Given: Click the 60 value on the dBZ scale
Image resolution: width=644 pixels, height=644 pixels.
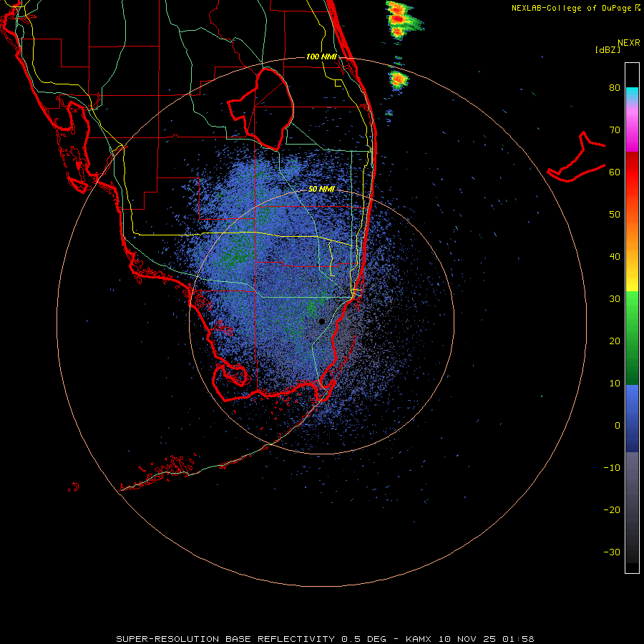Looking at the screenshot, I should 615,172.
